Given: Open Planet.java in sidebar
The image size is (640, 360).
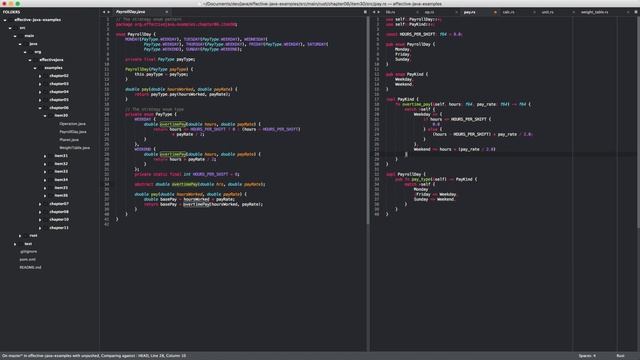Looking at the screenshot, I should [69, 140].
